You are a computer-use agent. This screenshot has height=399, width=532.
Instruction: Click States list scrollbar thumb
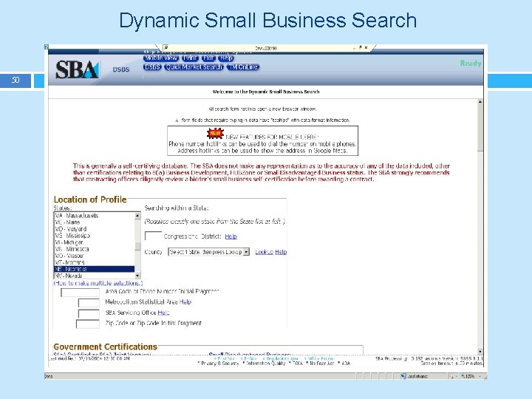click(137, 246)
